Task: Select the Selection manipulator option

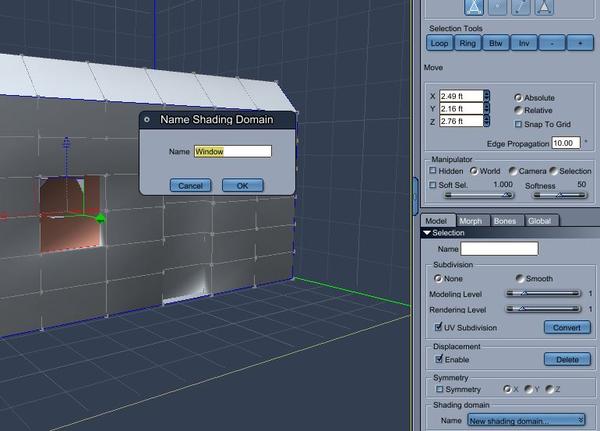Action: tap(553, 171)
